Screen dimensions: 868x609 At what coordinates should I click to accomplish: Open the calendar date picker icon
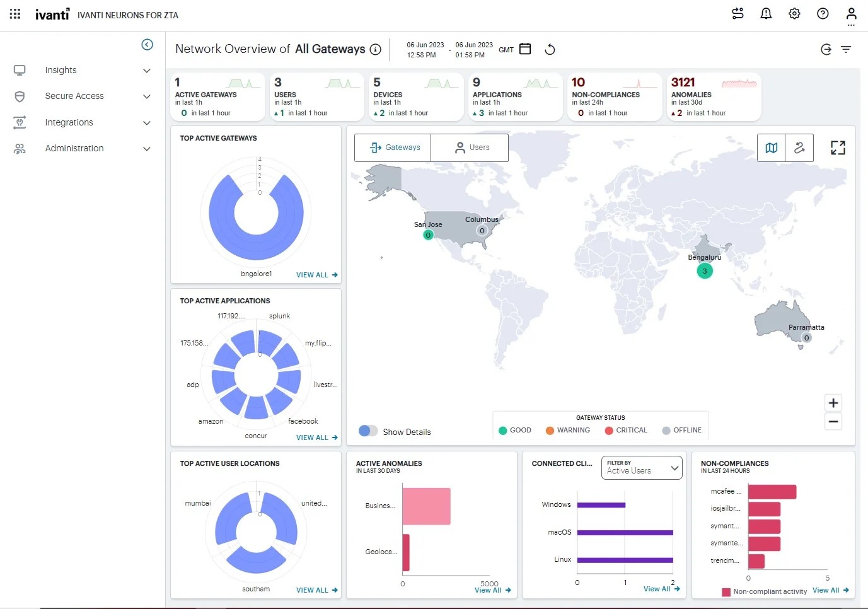tap(525, 49)
